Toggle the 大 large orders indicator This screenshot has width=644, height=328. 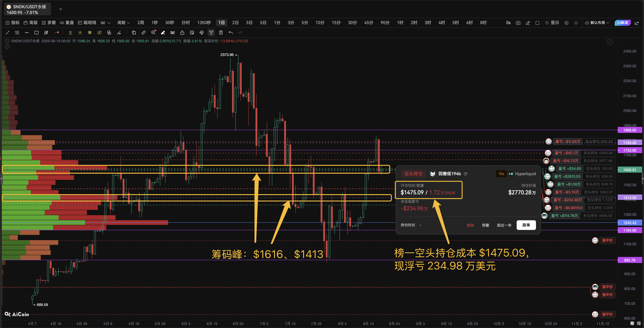pos(80,32)
